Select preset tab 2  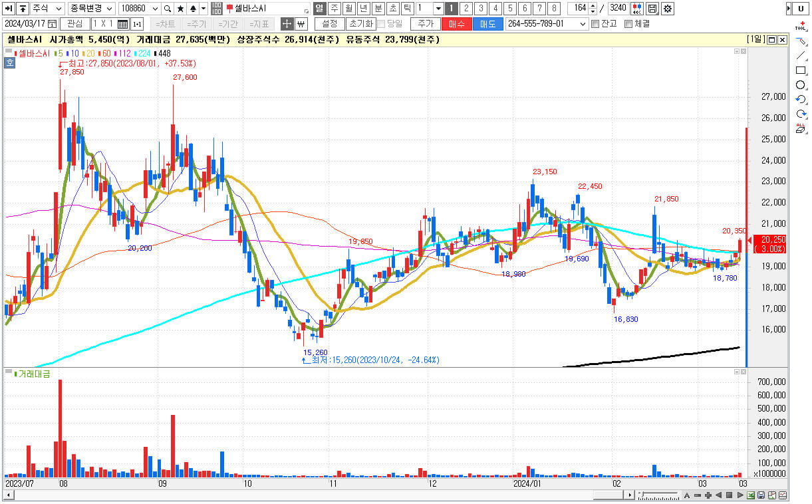click(x=466, y=9)
